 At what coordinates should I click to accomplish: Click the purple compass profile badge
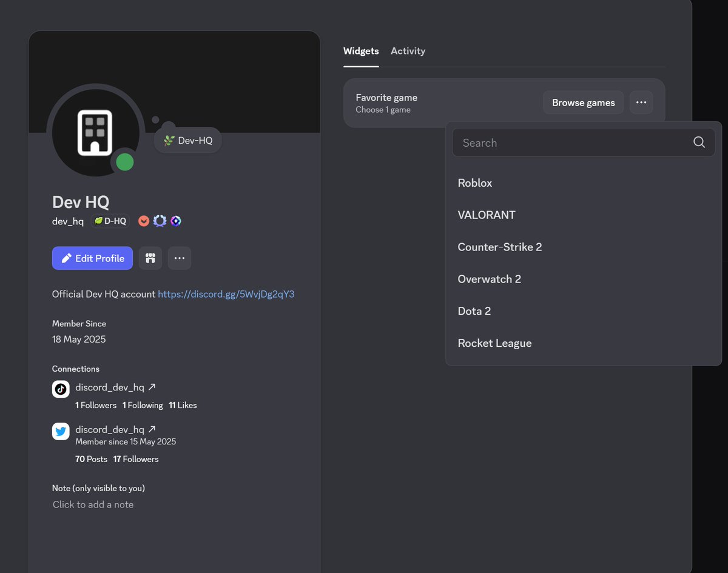(x=175, y=221)
